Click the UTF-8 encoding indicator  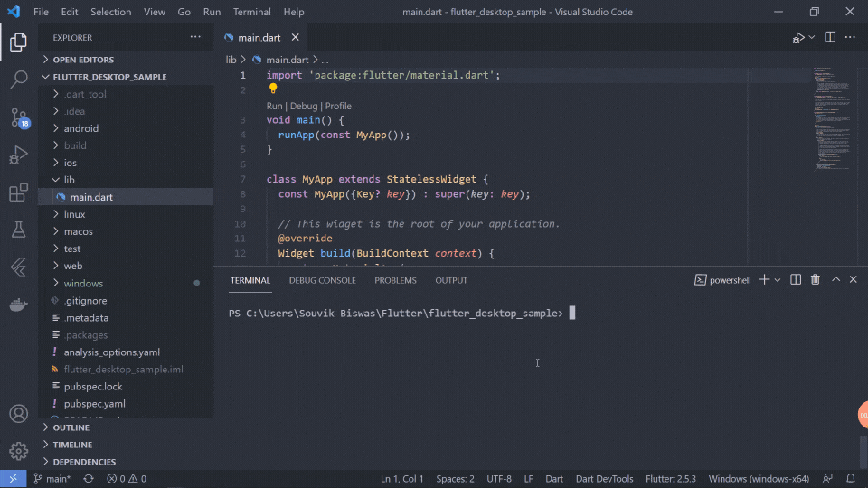click(x=499, y=479)
